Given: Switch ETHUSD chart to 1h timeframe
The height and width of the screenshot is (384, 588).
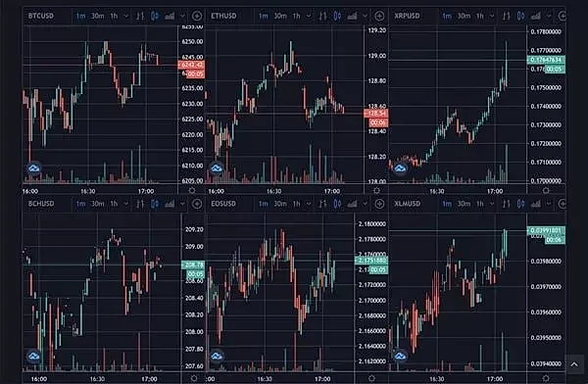Looking at the screenshot, I should [x=297, y=16].
